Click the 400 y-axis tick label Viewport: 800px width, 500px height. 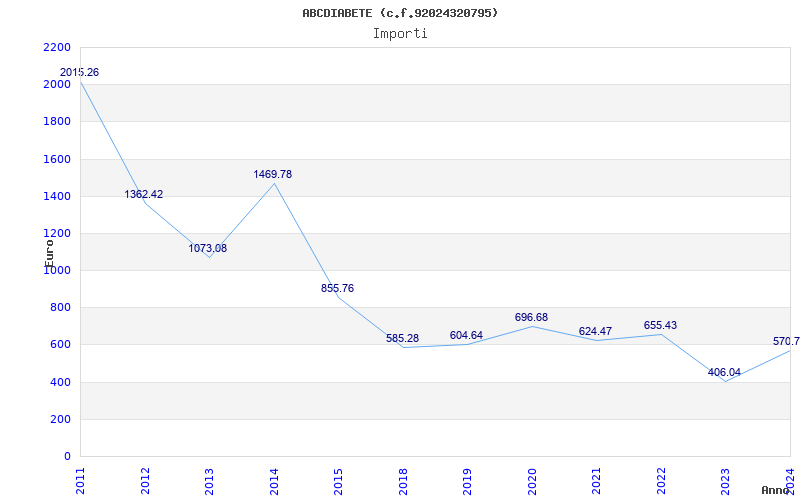pyautogui.click(x=60, y=382)
